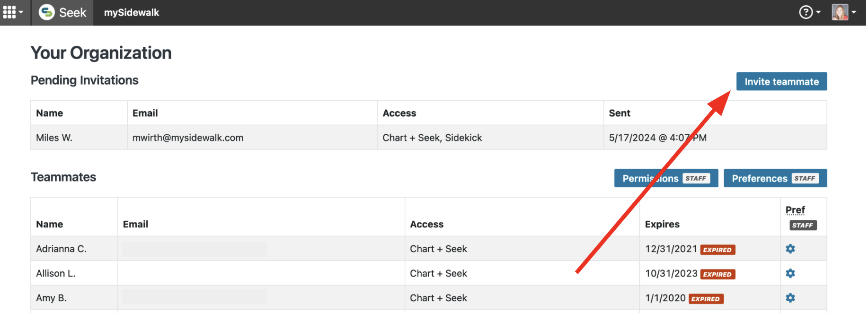The width and height of the screenshot is (868, 313).
Task: Click the Pref column header
Action: [795, 210]
